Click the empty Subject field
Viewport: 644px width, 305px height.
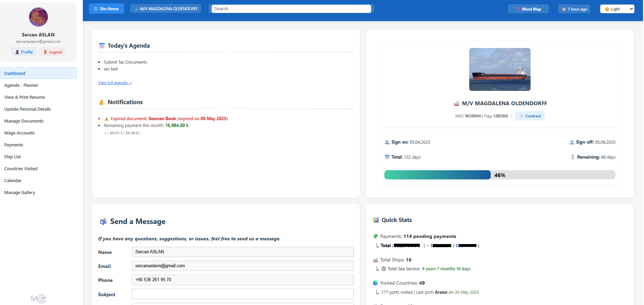(x=243, y=294)
